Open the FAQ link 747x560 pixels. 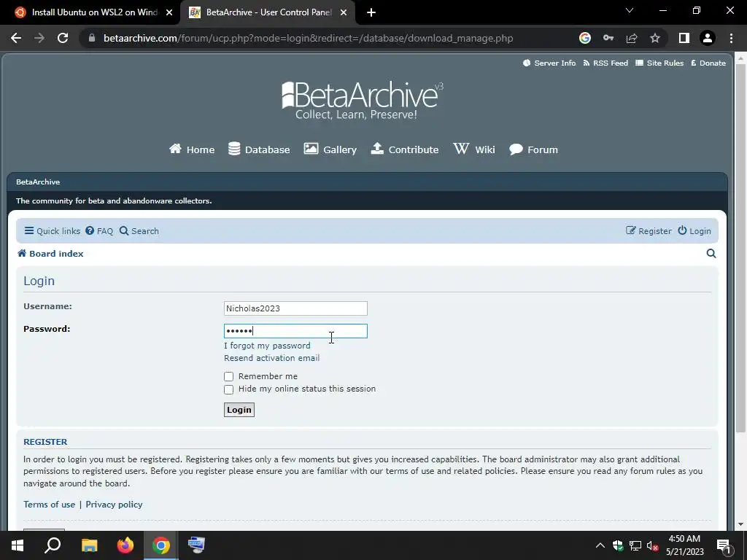coord(99,231)
